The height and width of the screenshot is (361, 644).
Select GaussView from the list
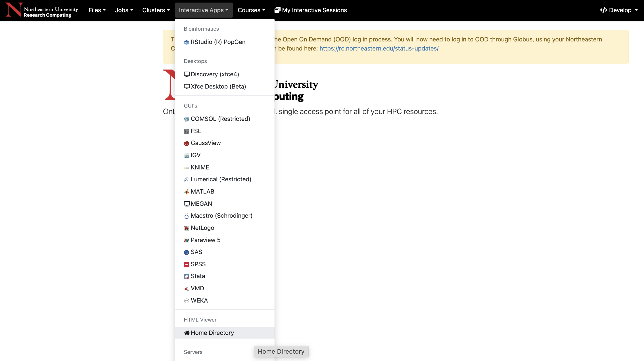(x=225, y=143)
